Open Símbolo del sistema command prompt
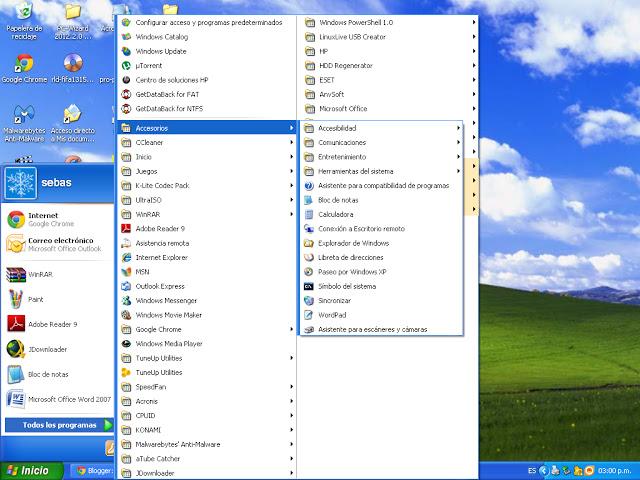This screenshot has width=640, height=480. click(x=346, y=286)
